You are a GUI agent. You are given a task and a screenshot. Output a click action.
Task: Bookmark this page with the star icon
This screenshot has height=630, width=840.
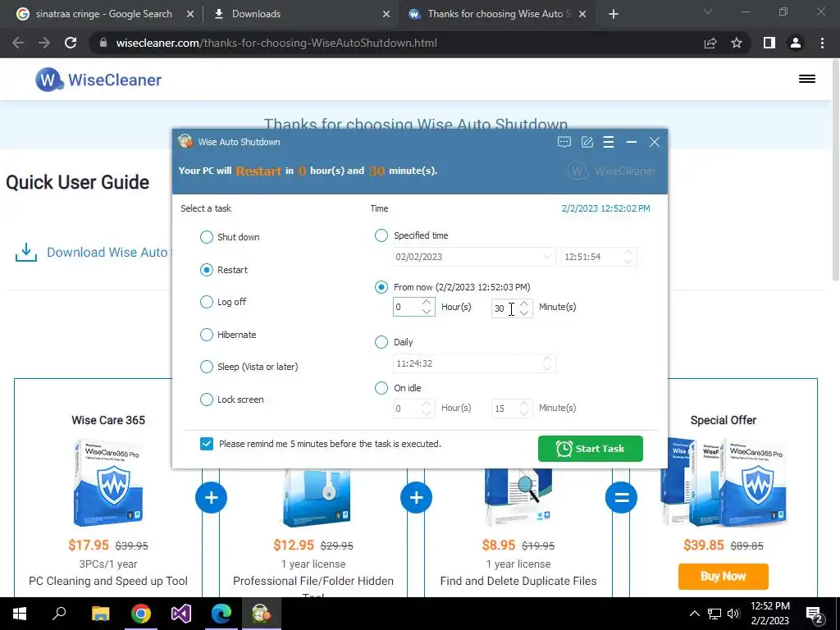point(737,43)
